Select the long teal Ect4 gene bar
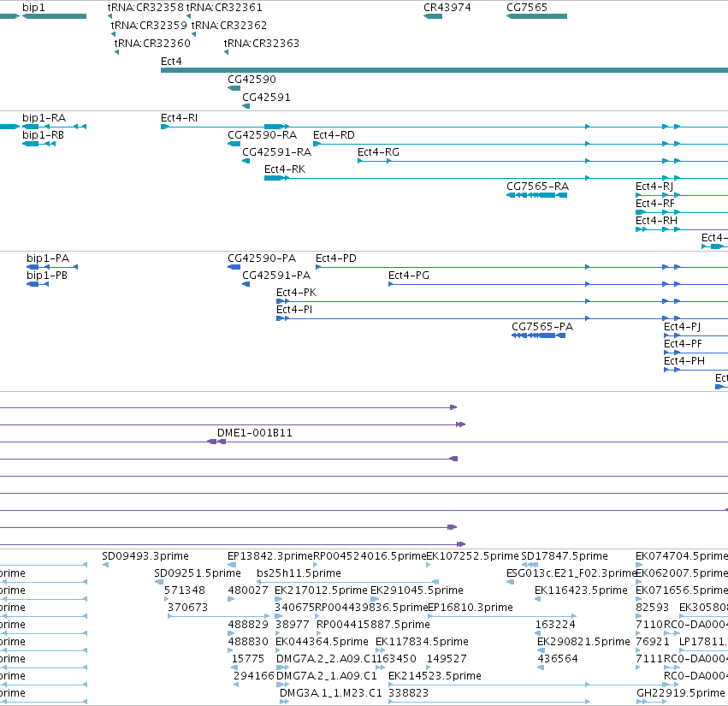 (444, 70)
